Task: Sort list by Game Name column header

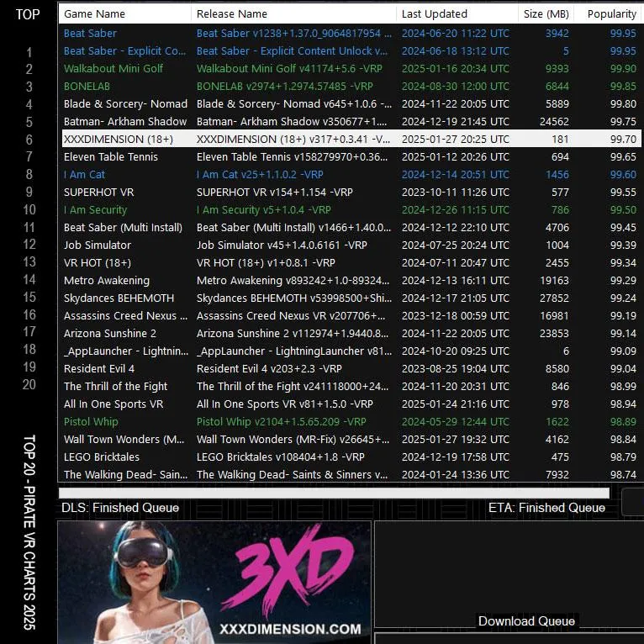Action: (x=94, y=13)
